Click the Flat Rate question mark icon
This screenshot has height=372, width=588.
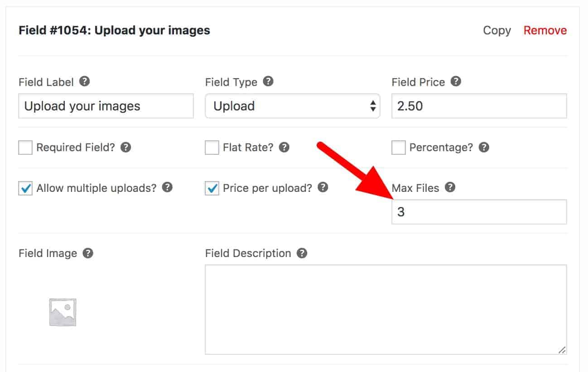[284, 147]
